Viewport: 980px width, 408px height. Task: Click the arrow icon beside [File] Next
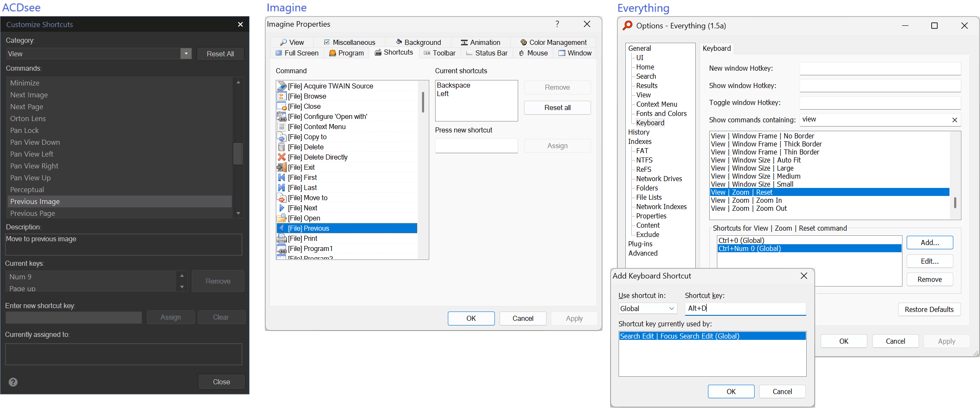coord(282,208)
